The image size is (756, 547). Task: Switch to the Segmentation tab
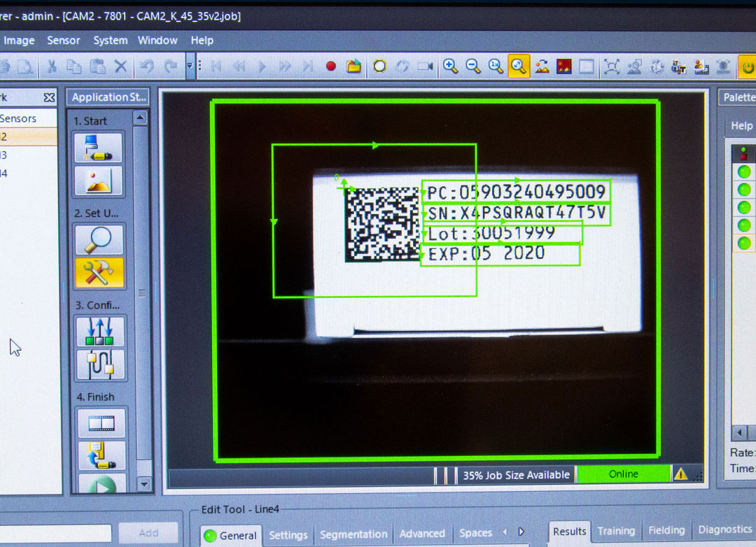coord(353,534)
